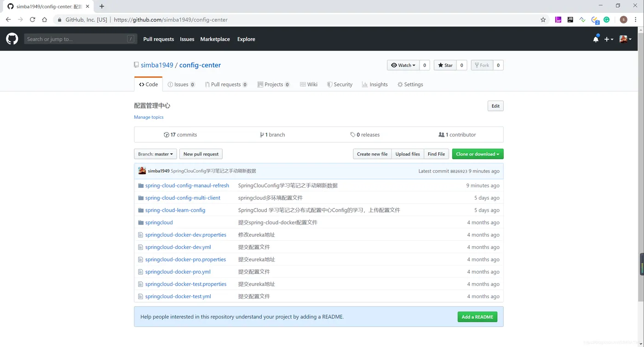
Task: Click Pull requests in top navigation
Action: pyautogui.click(x=159, y=39)
